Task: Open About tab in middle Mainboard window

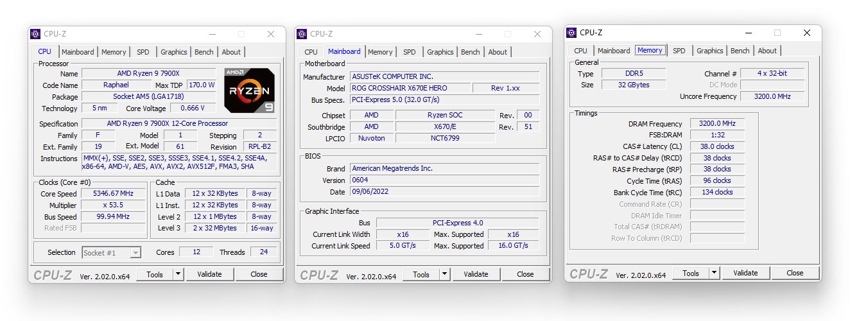Action: [x=498, y=52]
